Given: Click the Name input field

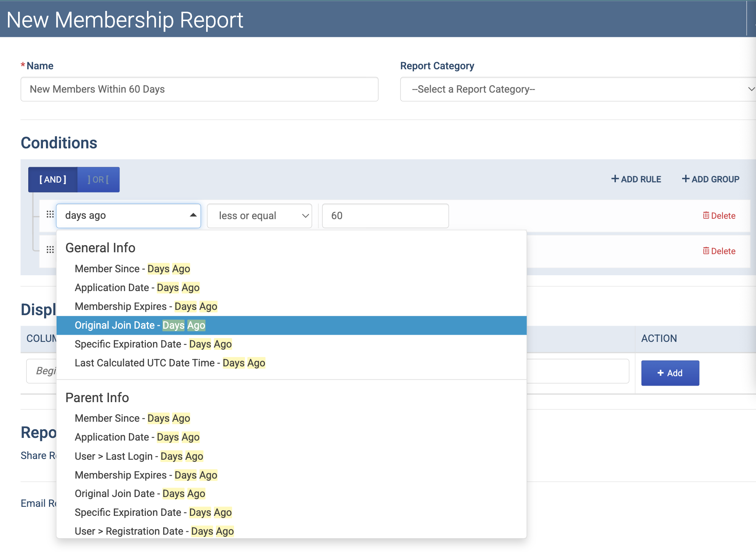Looking at the screenshot, I should (199, 89).
